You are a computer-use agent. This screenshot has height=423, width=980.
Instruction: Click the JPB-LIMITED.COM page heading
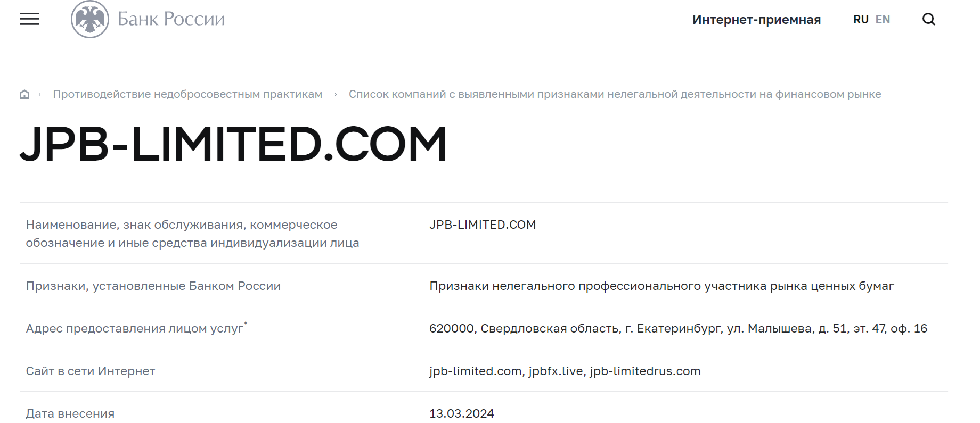(x=233, y=144)
